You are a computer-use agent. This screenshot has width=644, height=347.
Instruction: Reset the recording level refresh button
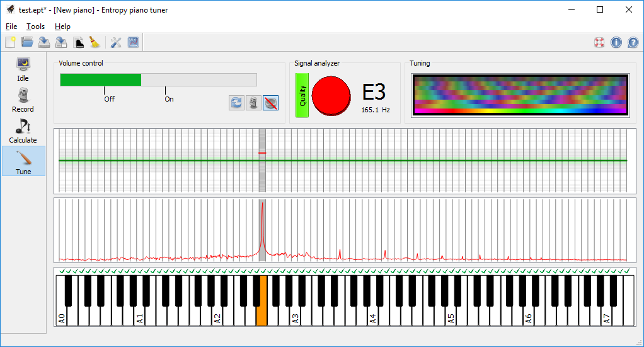click(x=236, y=103)
